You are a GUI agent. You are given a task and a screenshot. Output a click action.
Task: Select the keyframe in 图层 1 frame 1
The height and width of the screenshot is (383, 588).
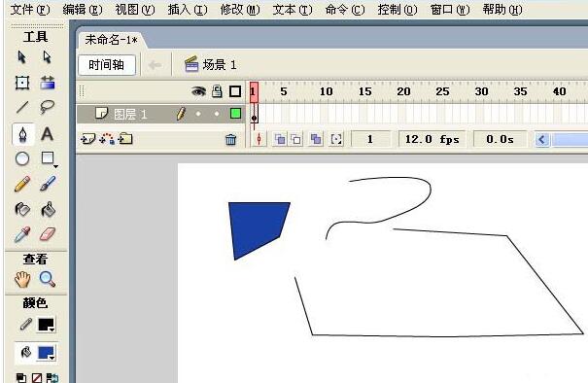(254, 114)
